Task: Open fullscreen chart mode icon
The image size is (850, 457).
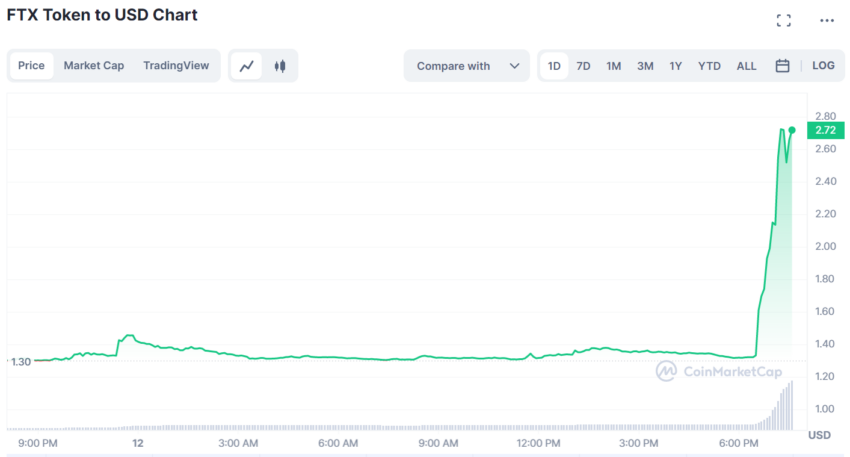Action: point(783,21)
